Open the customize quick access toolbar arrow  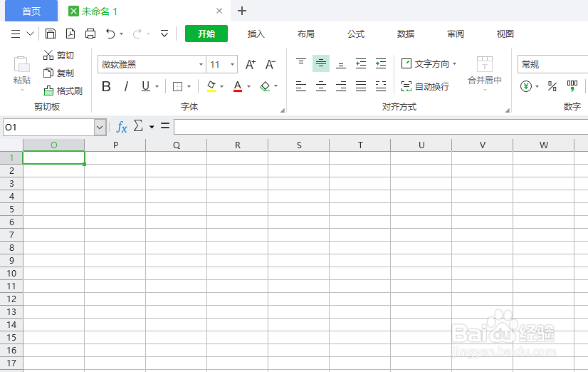click(164, 33)
